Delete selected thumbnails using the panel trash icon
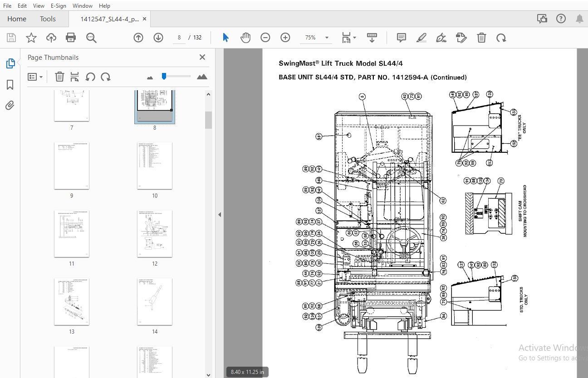Viewport: 588px width, 378px height. pos(59,77)
